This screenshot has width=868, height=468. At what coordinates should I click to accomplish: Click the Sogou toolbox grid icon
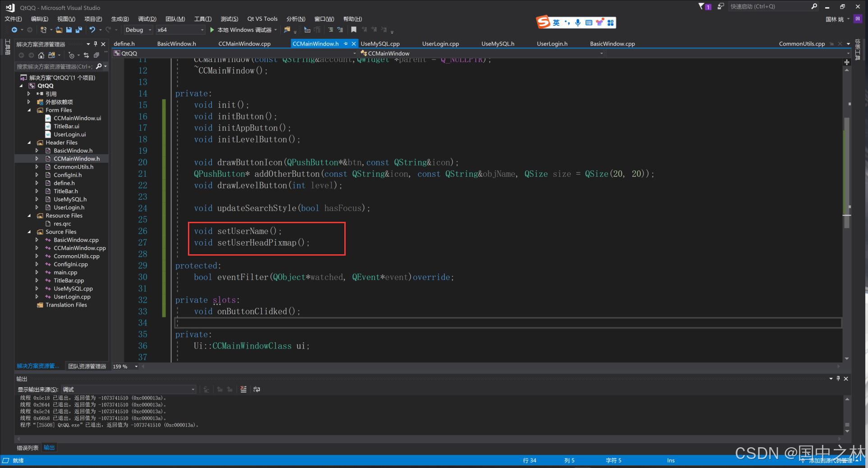[x=611, y=23]
